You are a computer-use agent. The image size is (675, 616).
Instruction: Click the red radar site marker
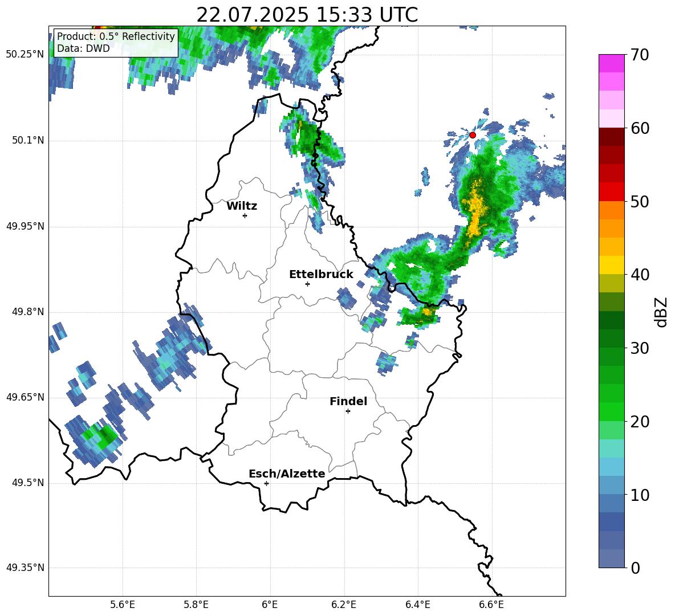pos(472,135)
